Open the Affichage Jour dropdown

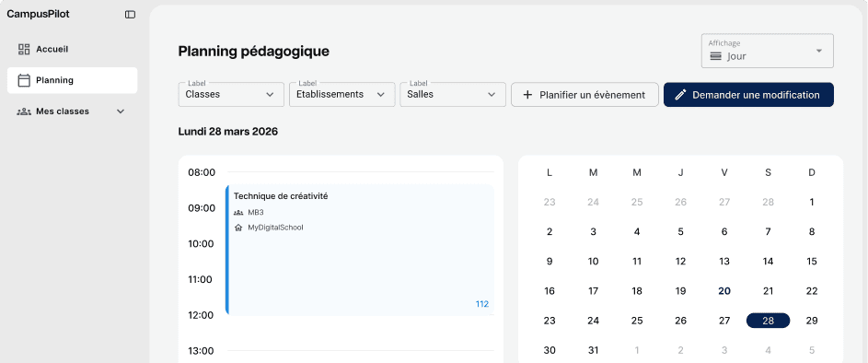point(768,51)
